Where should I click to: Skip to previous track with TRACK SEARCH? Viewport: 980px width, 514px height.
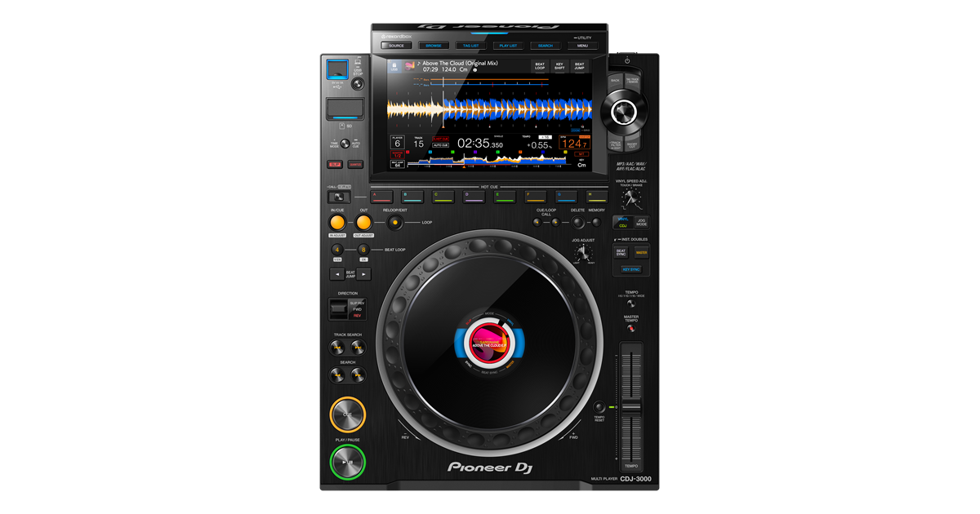pos(337,348)
